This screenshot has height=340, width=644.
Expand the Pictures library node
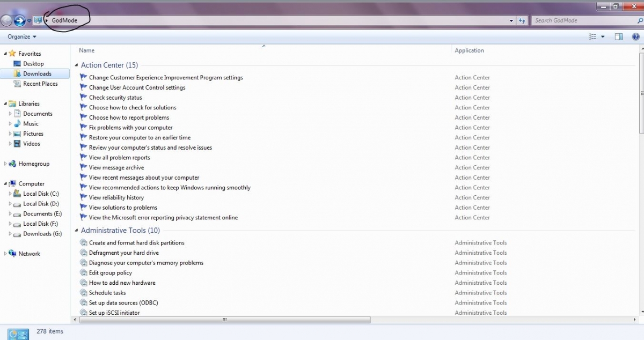coord(10,134)
